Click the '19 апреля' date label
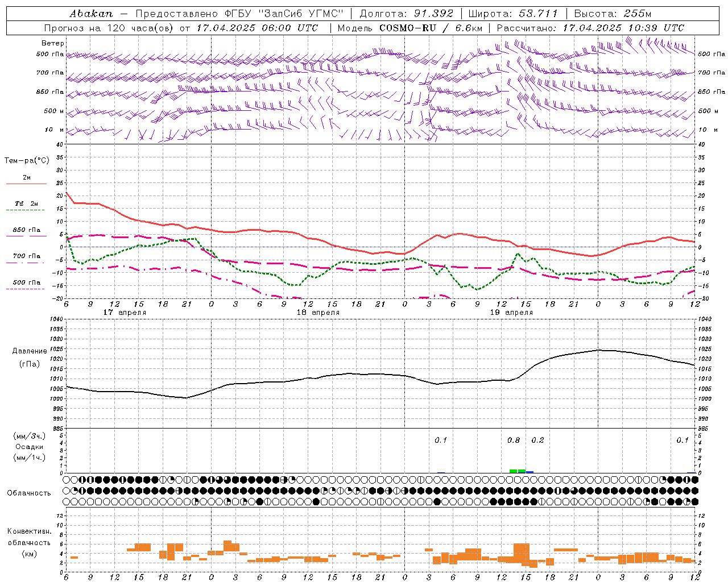728x582 pixels. coord(511,313)
